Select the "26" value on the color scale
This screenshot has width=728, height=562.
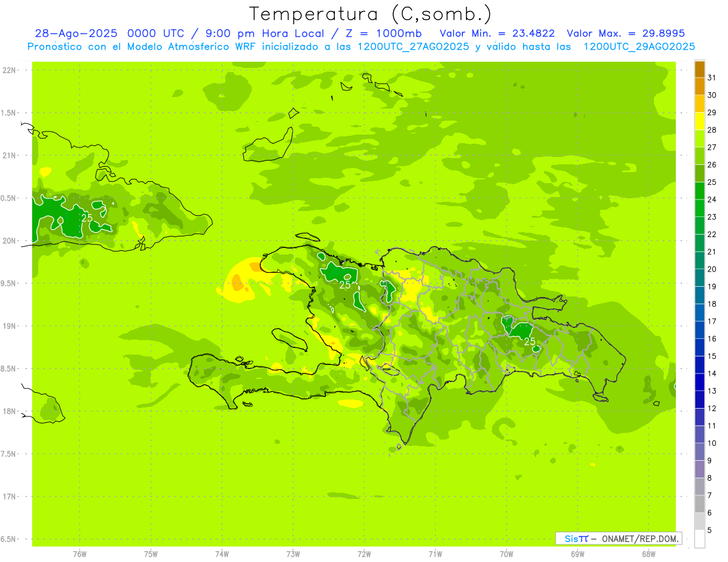[x=712, y=164]
